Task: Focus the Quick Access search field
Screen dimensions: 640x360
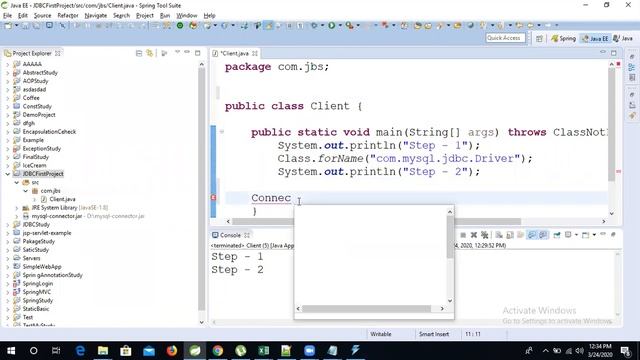Action: [505, 38]
